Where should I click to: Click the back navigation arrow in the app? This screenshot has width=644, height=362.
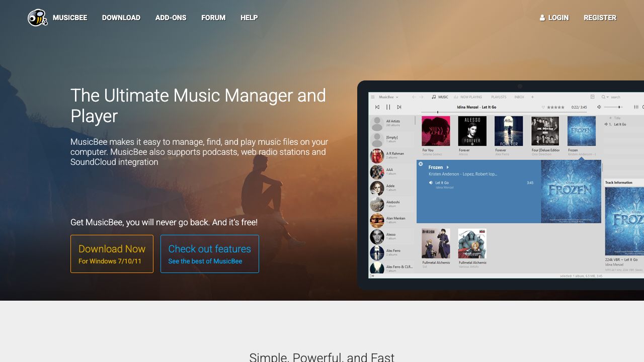tap(414, 97)
